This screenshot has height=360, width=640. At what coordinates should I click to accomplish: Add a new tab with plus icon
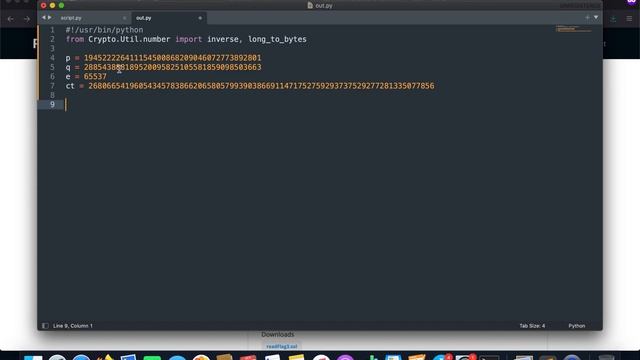coord(587,18)
